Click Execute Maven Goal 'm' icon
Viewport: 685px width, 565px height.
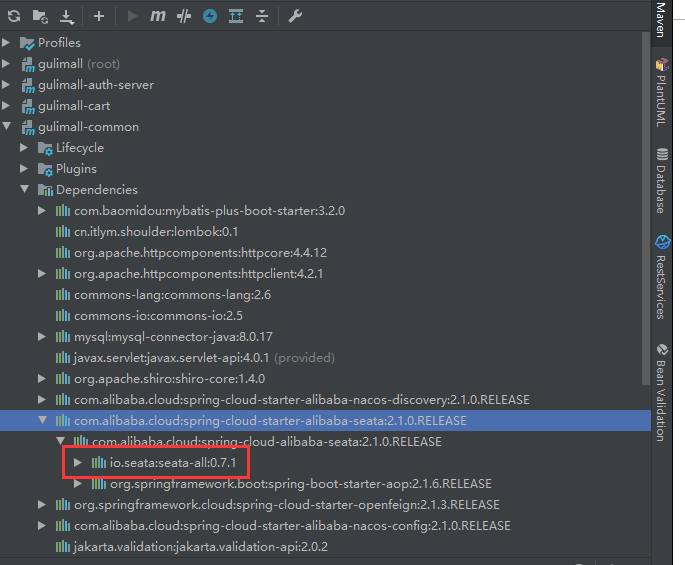pos(158,16)
